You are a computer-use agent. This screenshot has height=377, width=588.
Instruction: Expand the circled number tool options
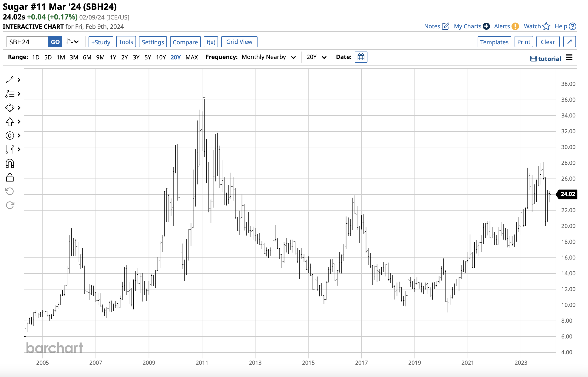coord(19,136)
